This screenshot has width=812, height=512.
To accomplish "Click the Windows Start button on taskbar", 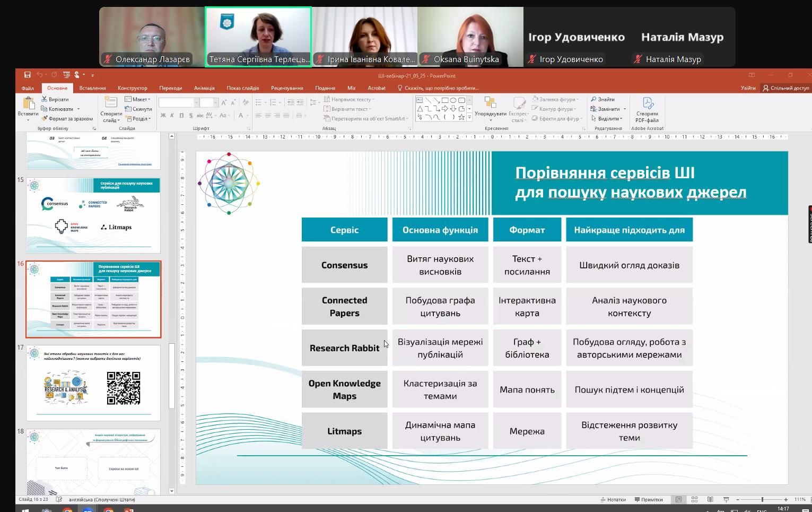I will tap(24, 510).
